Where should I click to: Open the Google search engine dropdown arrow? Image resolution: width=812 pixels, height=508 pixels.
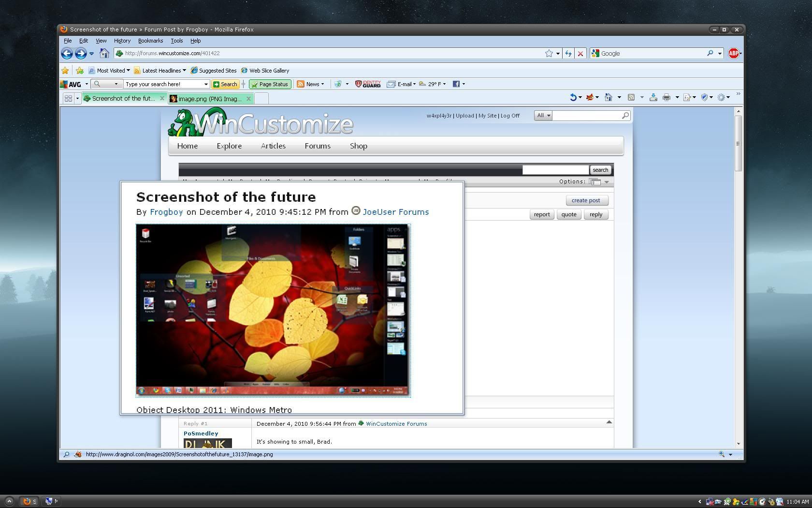(x=720, y=54)
